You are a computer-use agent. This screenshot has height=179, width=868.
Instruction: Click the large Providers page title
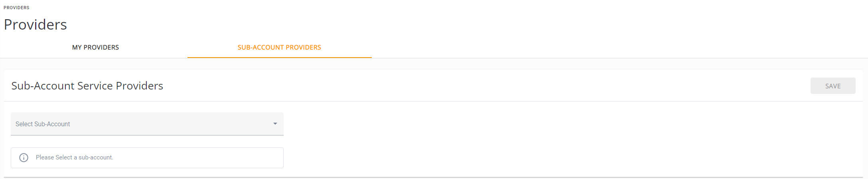coord(36,25)
